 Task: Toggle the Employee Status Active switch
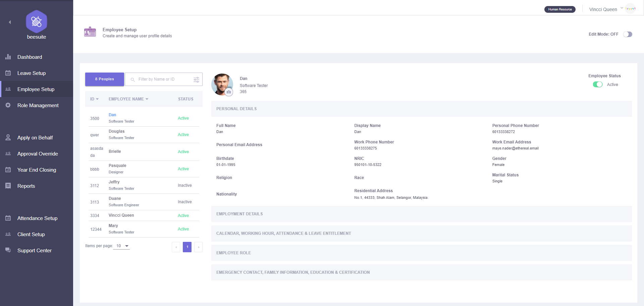pos(597,84)
